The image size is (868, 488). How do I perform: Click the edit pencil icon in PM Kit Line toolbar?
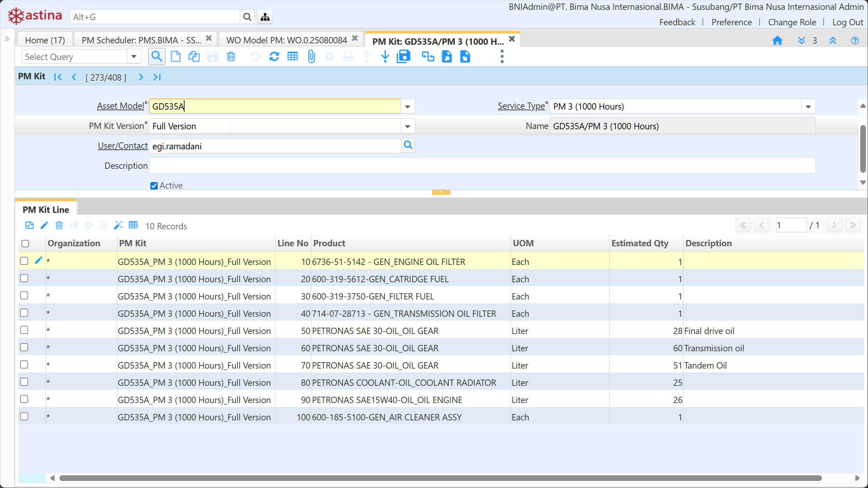44,226
